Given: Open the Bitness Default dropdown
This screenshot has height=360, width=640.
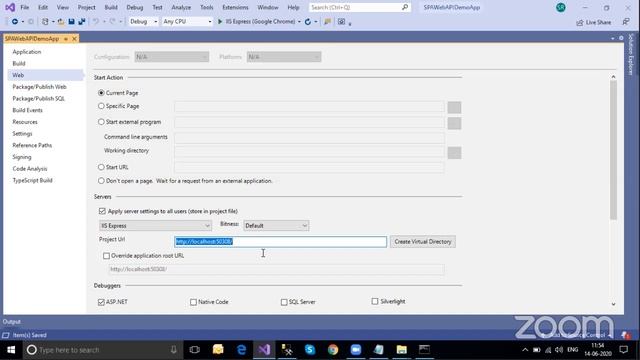Looking at the screenshot, I should pyautogui.click(x=276, y=226).
